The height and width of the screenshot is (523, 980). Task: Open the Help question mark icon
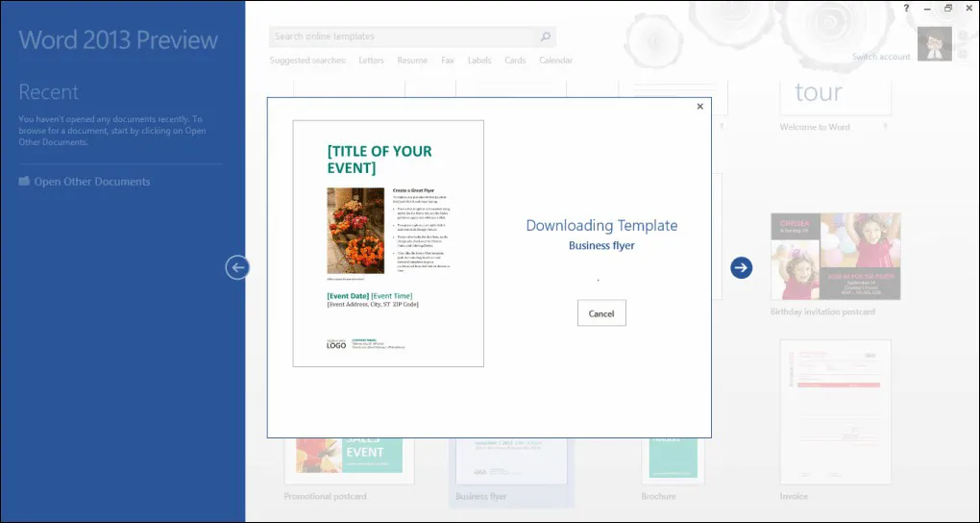pos(906,8)
